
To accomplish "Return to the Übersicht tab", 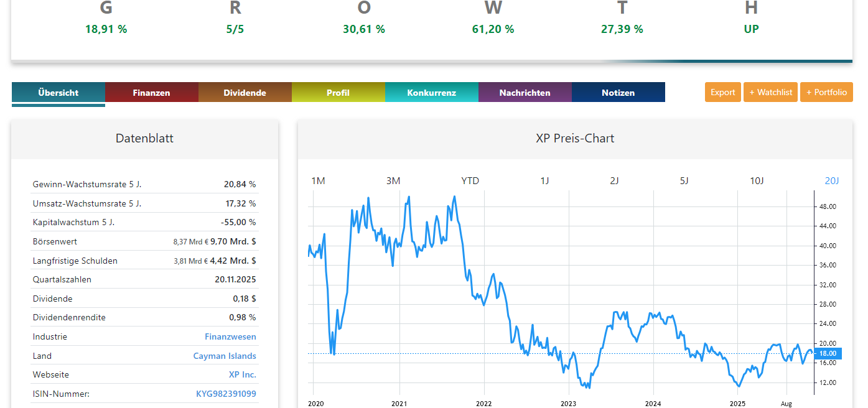I will [58, 92].
